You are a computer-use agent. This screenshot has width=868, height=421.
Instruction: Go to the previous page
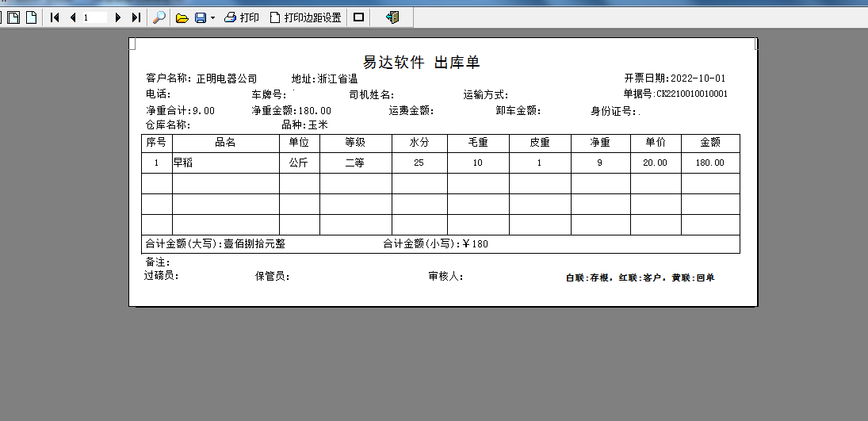pos(72,17)
